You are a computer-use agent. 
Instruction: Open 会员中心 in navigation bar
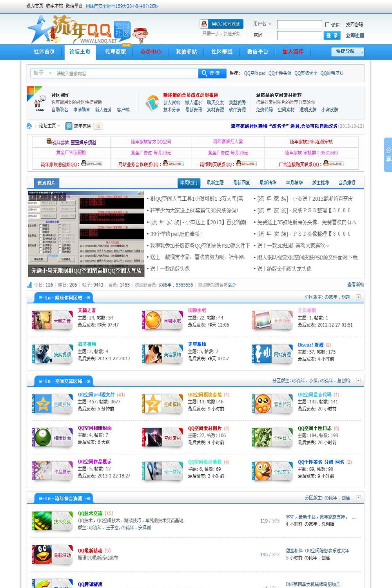click(151, 52)
